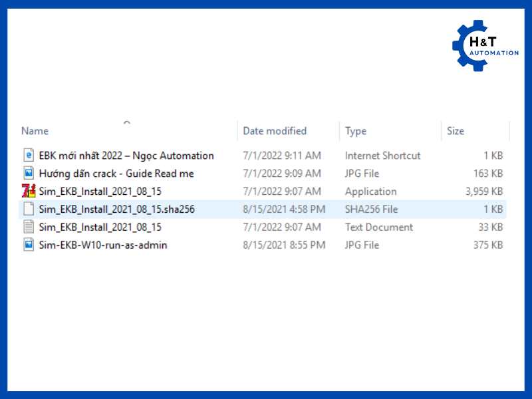Click the Text Document type entry

tap(378, 227)
